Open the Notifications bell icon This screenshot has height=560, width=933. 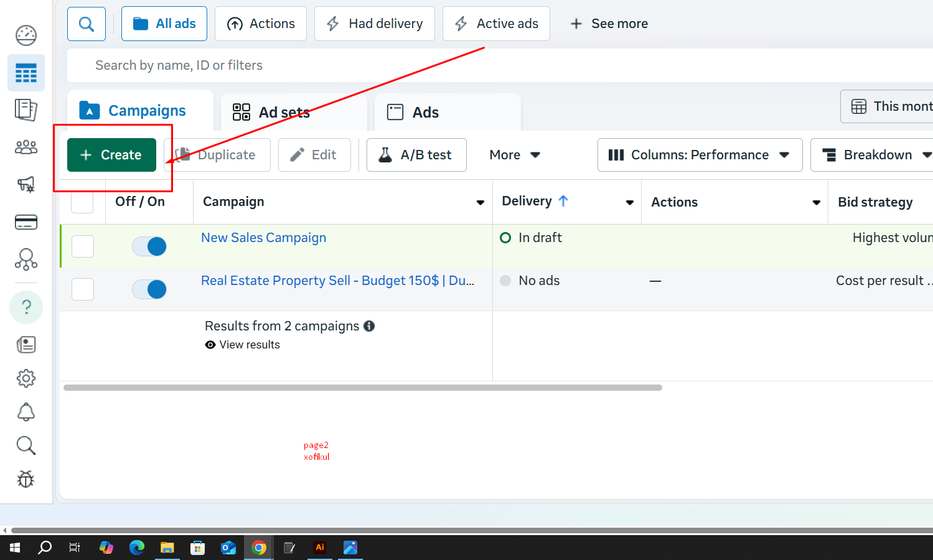[26, 412]
